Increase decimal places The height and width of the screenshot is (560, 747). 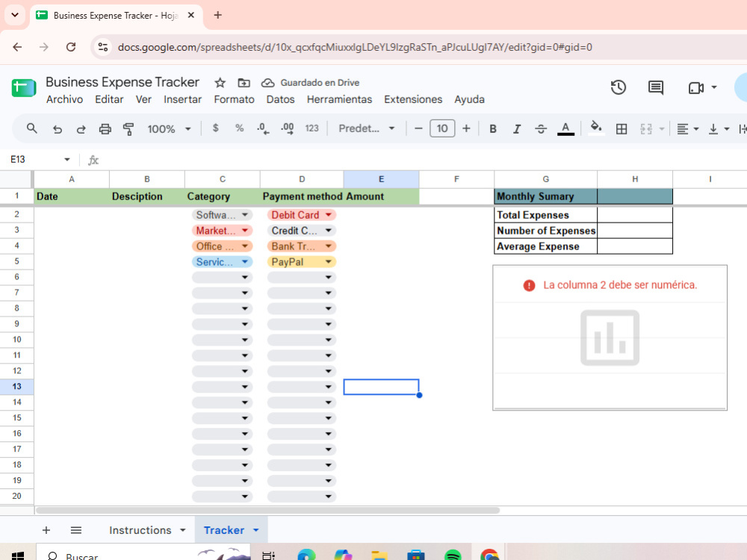point(288,128)
